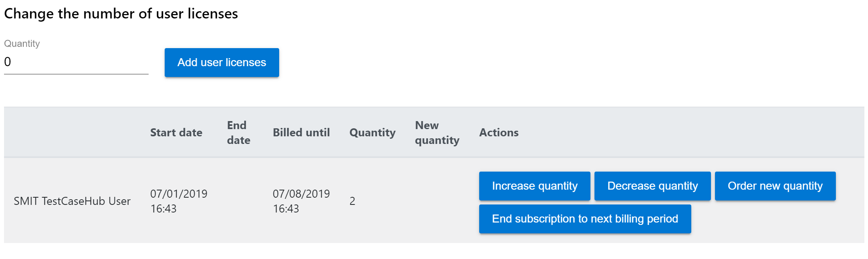End subscription to next billing period
868x259 pixels.
pyautogui.click(x=585, y=219)
